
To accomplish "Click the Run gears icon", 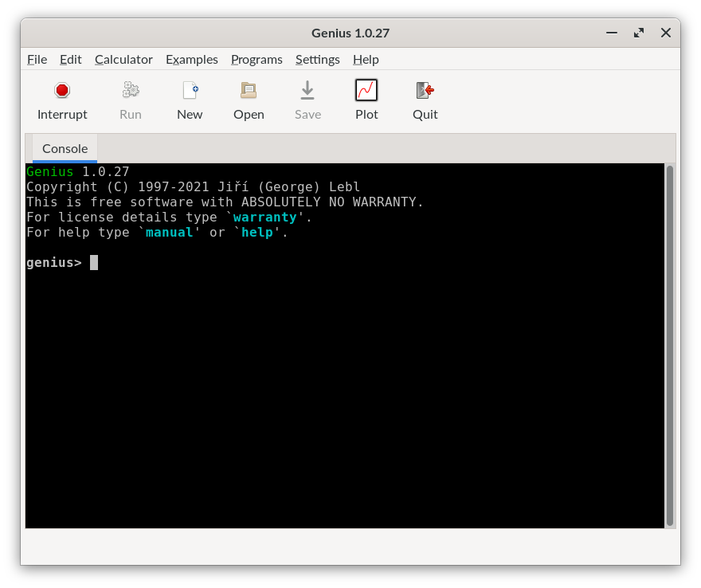I will (131, 90).
